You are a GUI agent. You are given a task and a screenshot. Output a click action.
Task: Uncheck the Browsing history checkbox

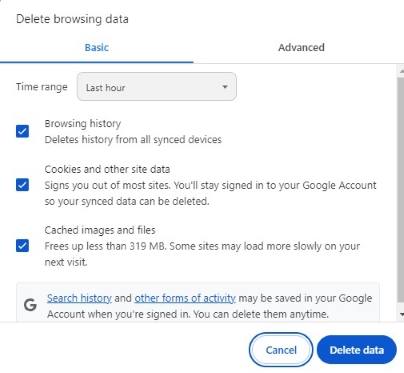[22, 131]
